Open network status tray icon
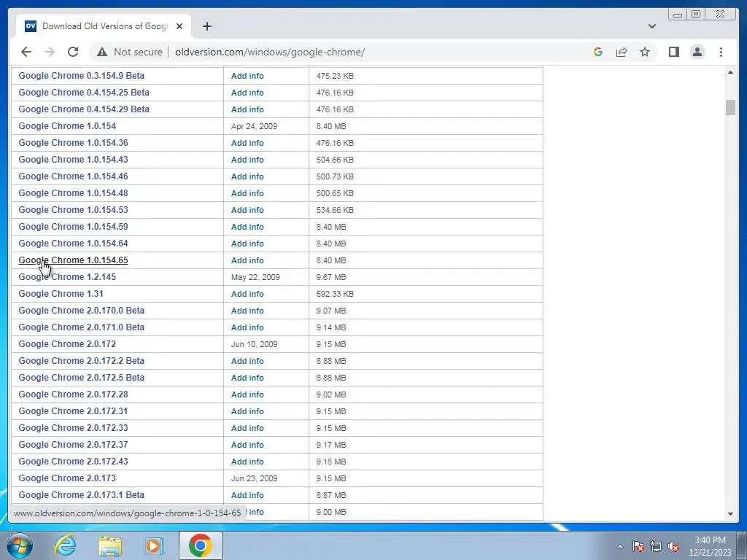747x560 pixels. pos(656,546)
